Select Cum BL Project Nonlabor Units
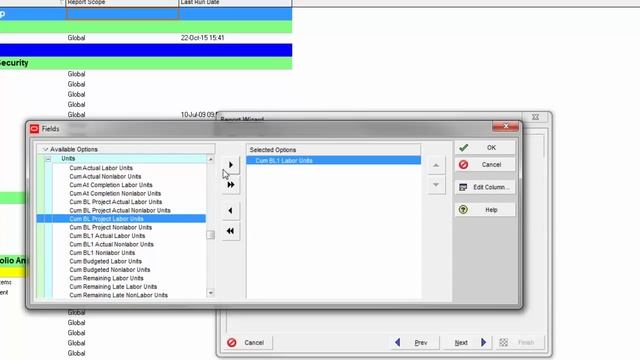Image resolution: width=640 pixels, height=360 pixels. click(x=110, y=227)
